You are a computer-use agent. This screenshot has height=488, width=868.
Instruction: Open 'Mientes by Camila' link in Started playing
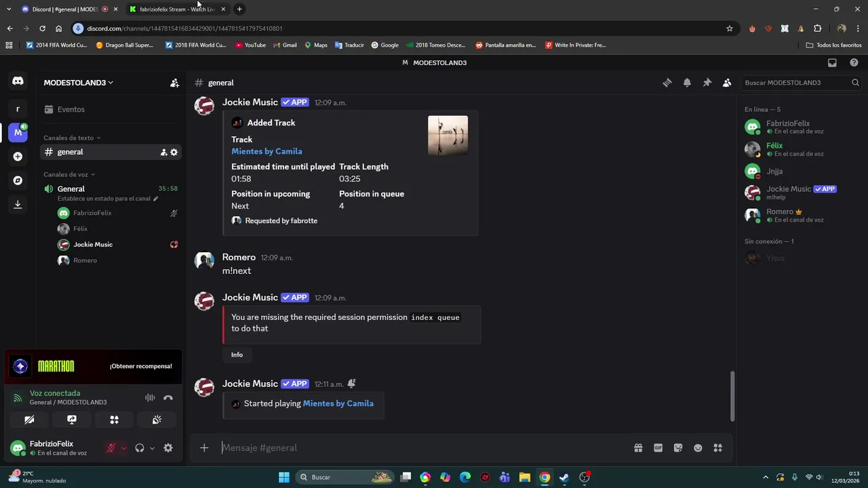click(x=338, y=403)
